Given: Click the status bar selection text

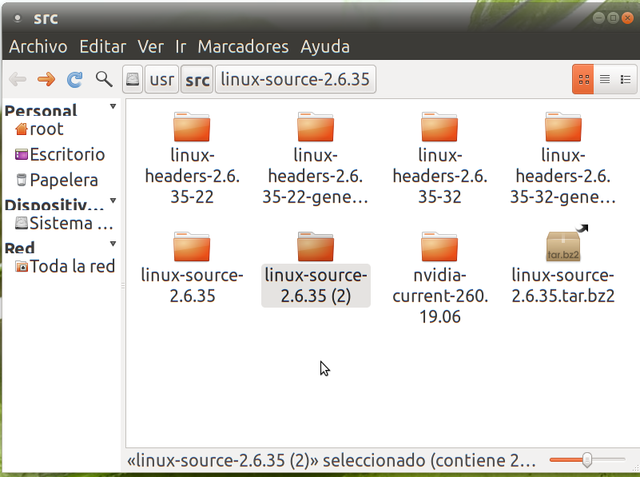Looking at the screenshot, I should pos(331,461).
